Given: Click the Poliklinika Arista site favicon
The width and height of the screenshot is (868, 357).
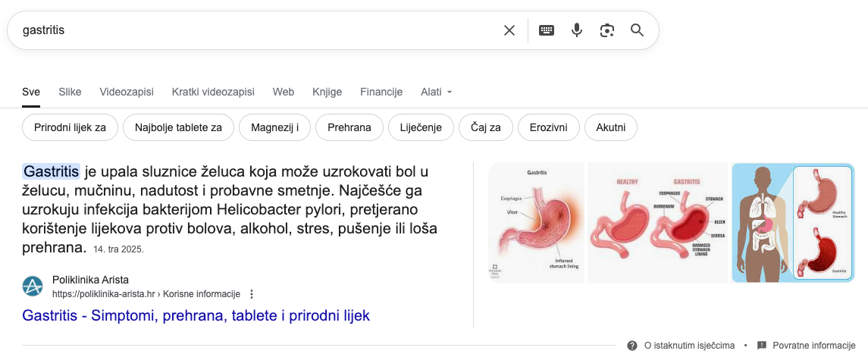Looking at the screenshot, I should click(x=33, y=287).
